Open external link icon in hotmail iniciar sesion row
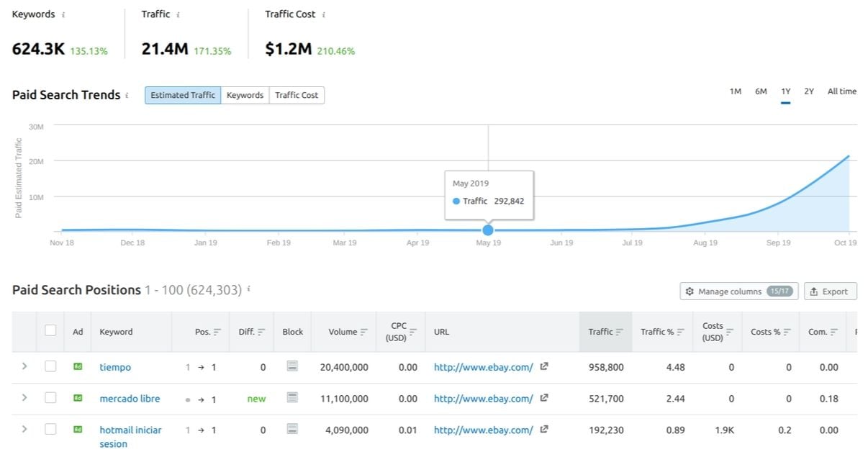The image size is (868, 457). (544, 429)
